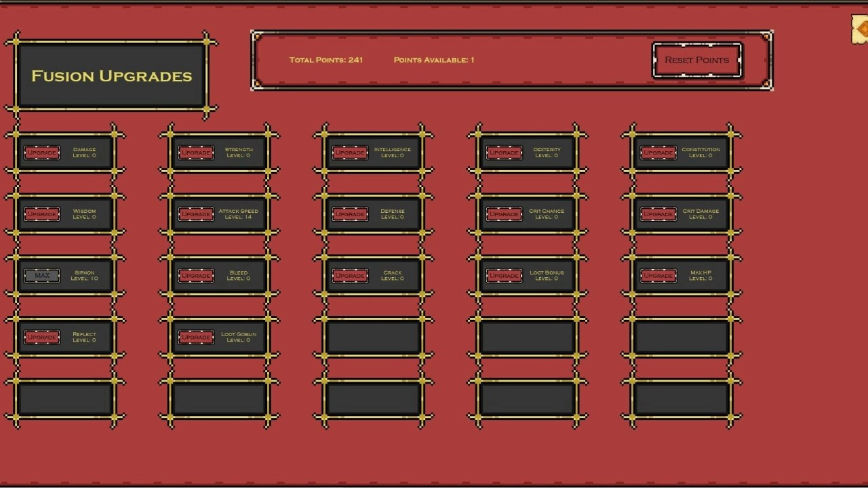This screenshot has height=488, width=868.
Task: Upgrade Crit Chance
Action: pyautogui.click(x=504, y=214)
